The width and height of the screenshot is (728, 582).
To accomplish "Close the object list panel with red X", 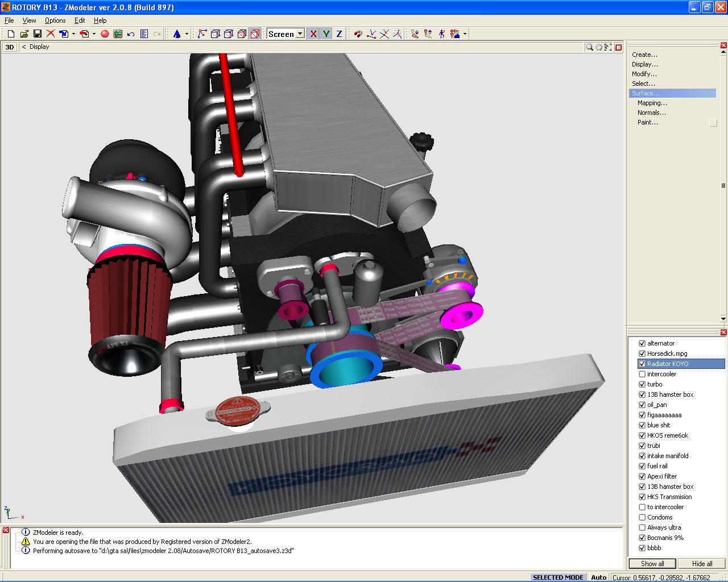I will [723, 332].
